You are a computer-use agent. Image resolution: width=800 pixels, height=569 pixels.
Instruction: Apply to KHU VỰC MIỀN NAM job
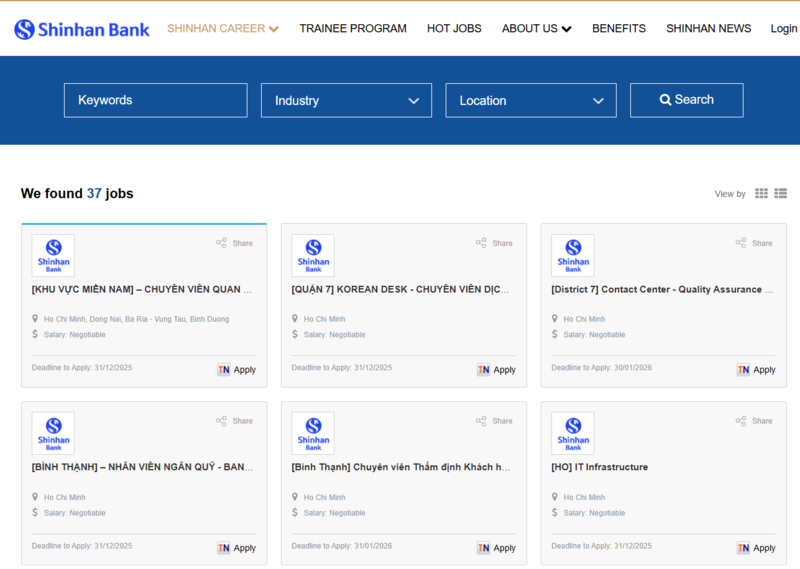tap(237, 369)
